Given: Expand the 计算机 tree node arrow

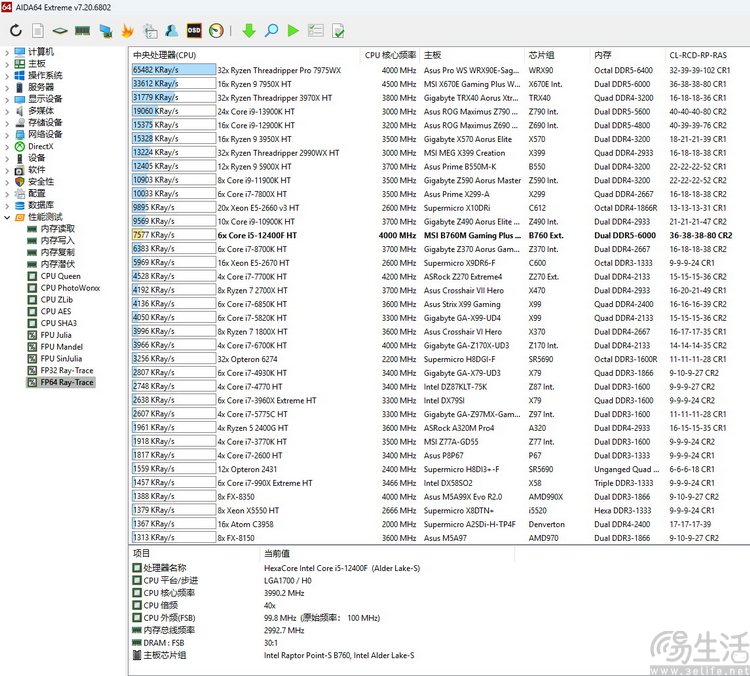Looking at the screenshot, I should tap(7, 52).
